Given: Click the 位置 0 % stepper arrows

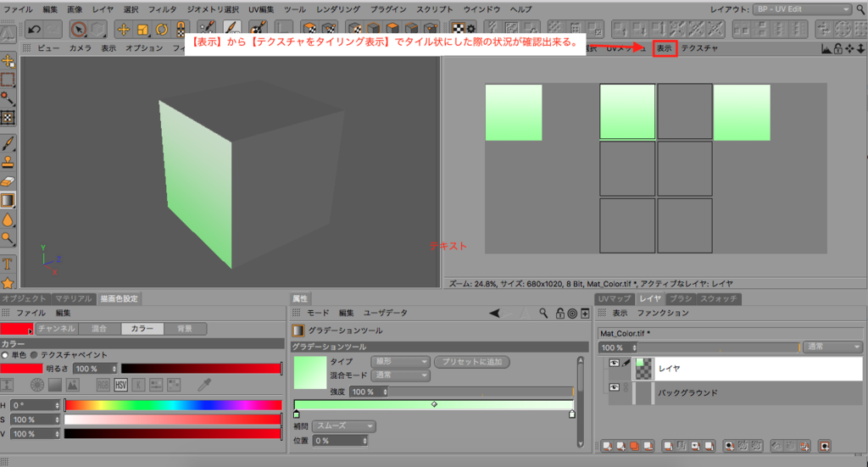Looking at the screenshot, I should [364, 441].
